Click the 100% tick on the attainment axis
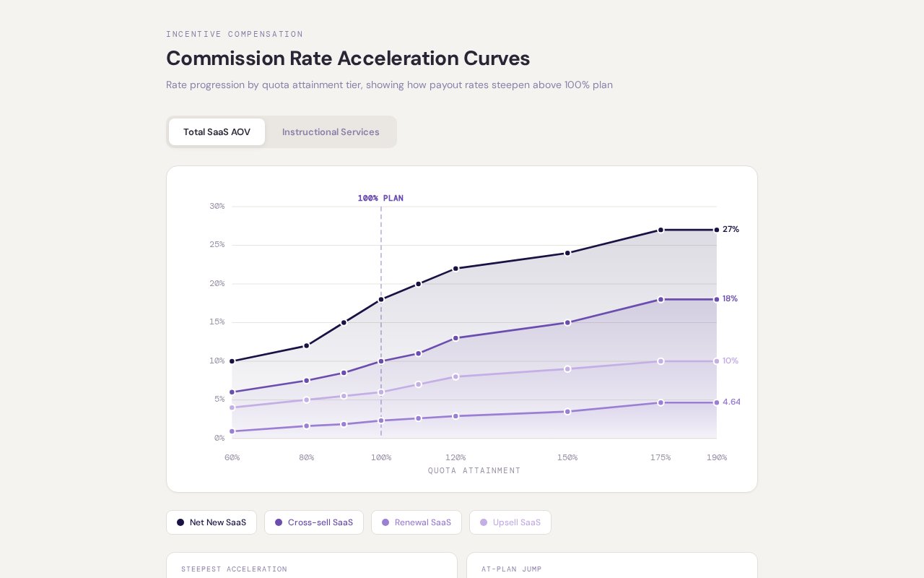924x578 pixels. click(381, 457)
